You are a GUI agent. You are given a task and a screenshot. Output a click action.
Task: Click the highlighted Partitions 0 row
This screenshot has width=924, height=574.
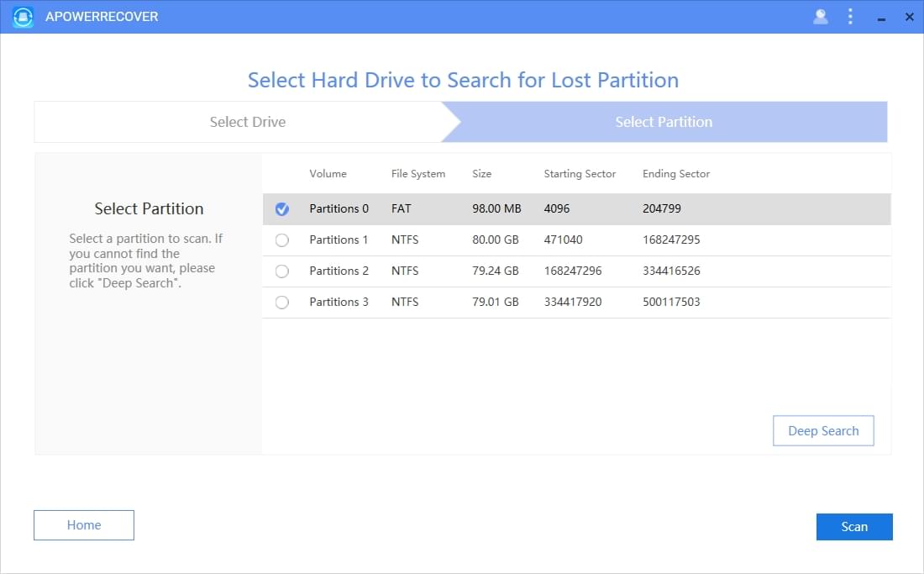(504, 208)
